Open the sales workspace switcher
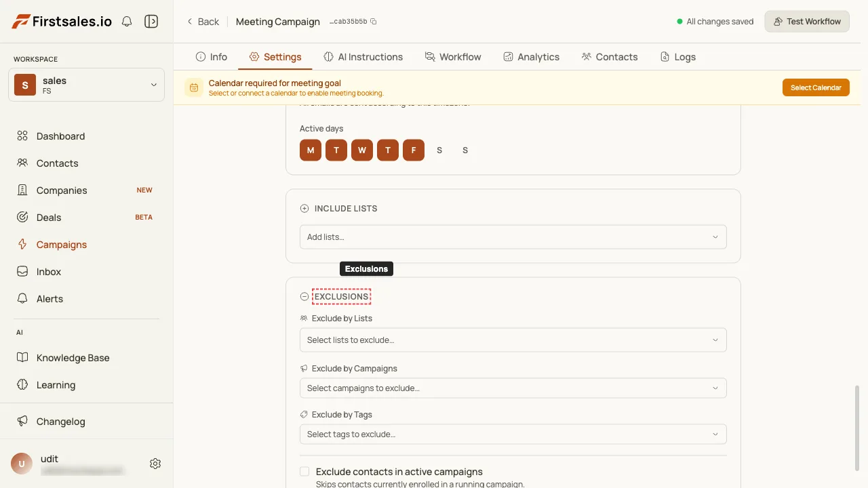The image size is (868, 488). (x=86, y=85)
